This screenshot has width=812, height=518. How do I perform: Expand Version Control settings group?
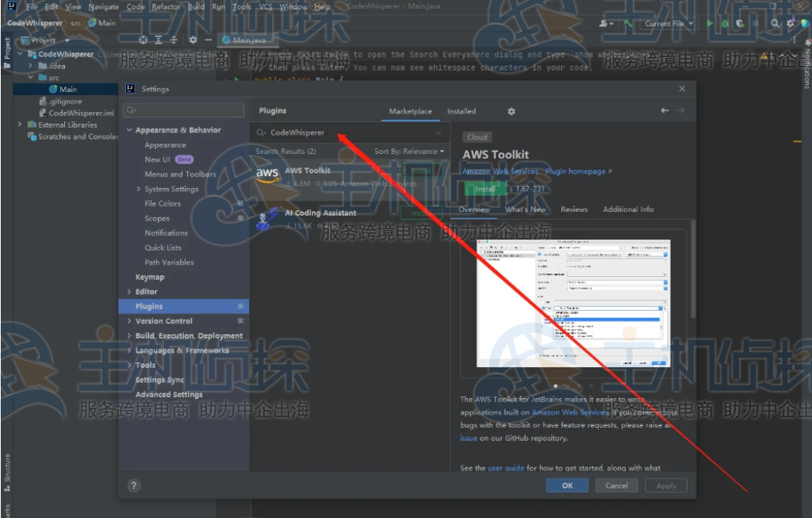click(x=129, y=321)
